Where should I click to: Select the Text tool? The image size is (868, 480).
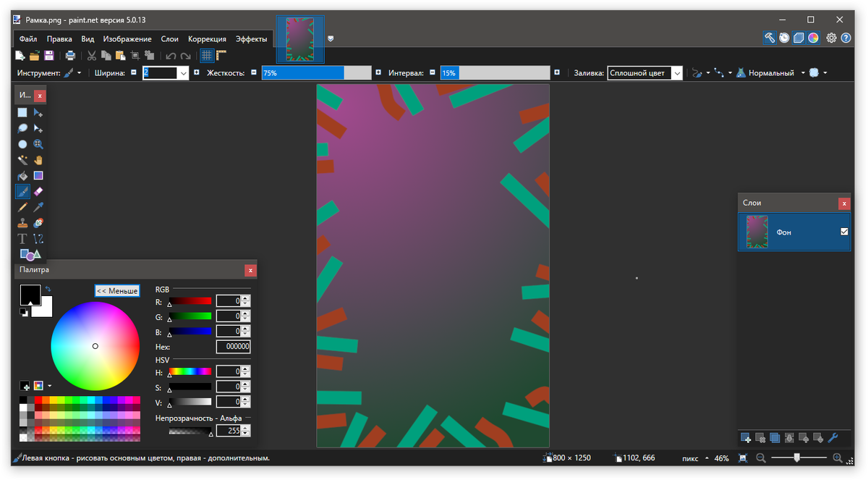pyautogui.click(x=22, y=239)
